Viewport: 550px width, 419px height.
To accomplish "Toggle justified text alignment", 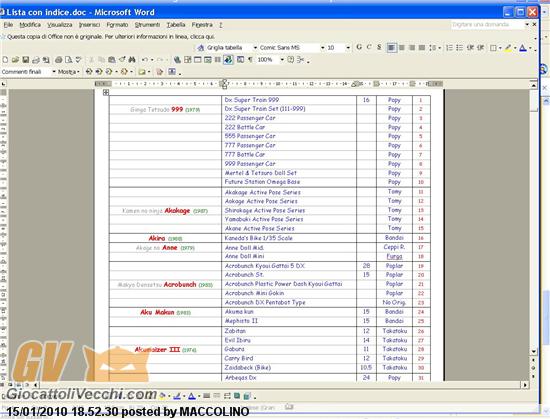I will [x=422, y=48].
